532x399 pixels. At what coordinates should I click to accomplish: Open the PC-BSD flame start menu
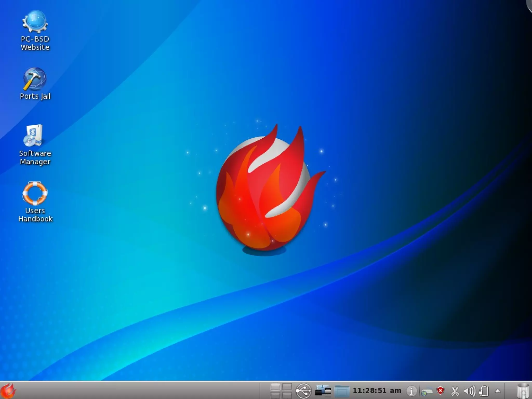click(8, 391)
